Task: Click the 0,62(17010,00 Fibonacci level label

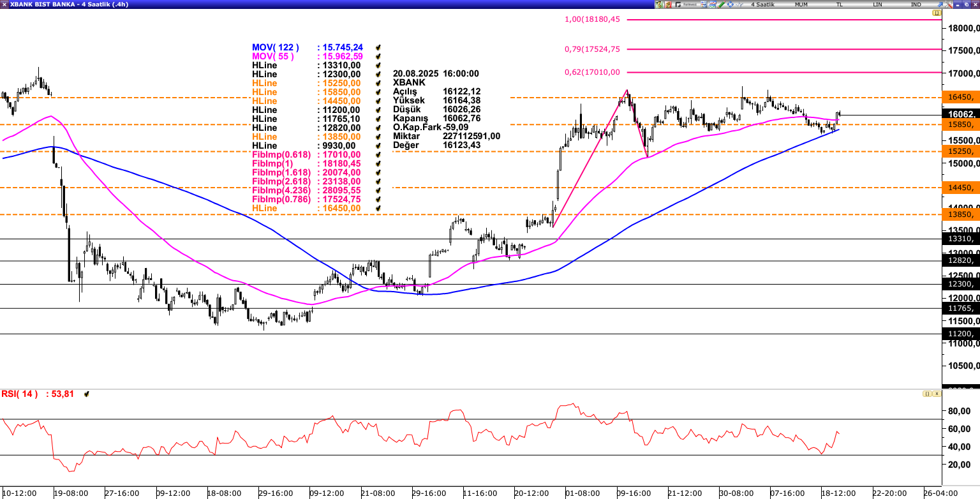Action: 592,72
